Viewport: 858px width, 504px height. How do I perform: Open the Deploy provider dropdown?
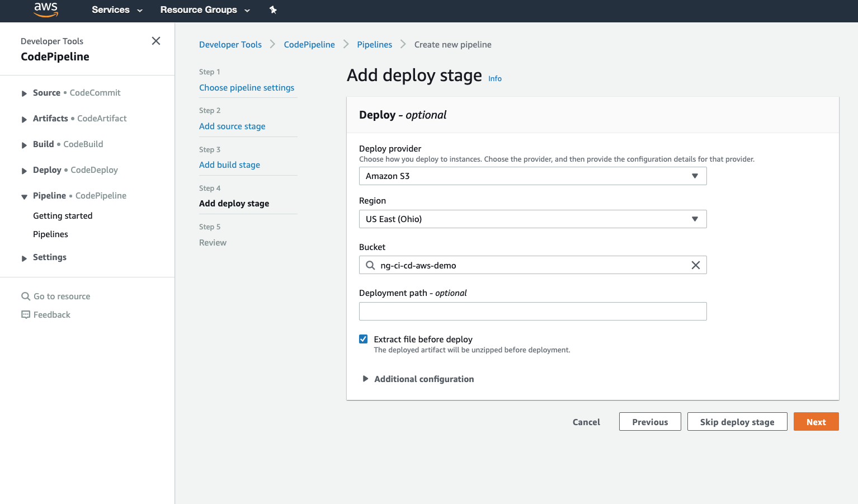532,176
